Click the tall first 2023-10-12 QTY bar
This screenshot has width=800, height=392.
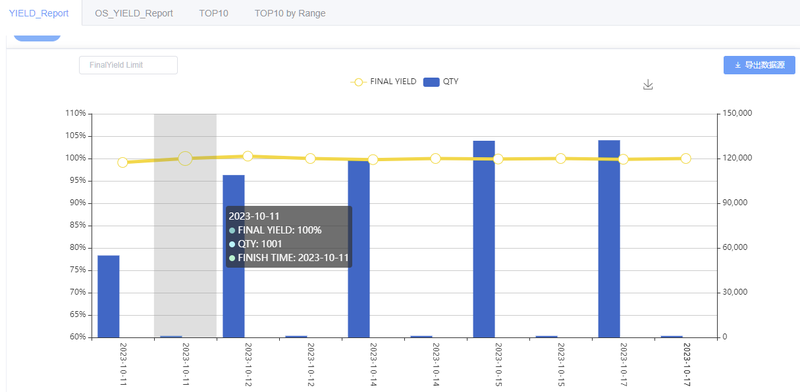coord(234,256)
